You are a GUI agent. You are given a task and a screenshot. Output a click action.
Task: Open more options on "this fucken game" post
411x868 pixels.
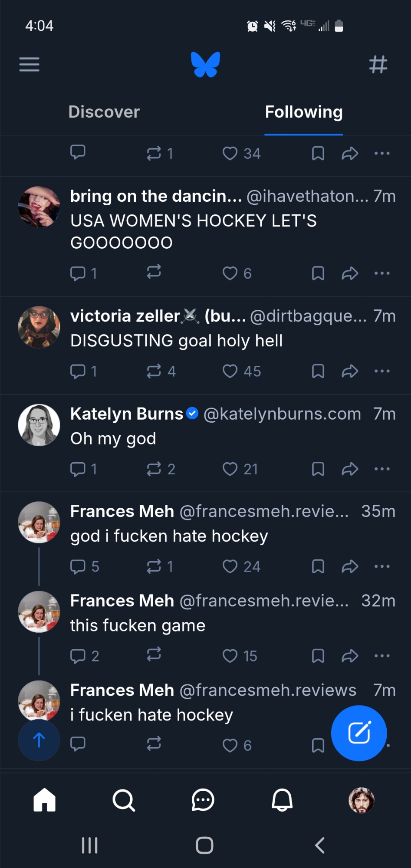[382, 656]
